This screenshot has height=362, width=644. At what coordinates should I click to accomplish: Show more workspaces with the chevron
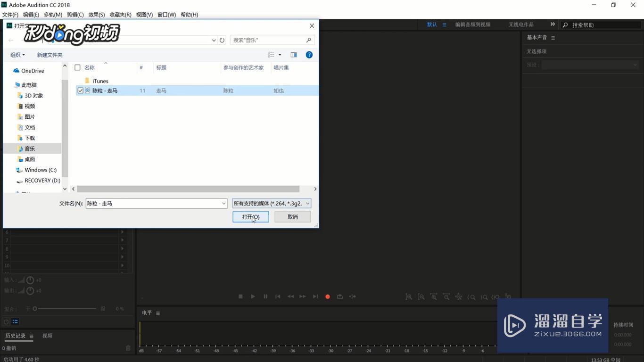click(553, 24)
